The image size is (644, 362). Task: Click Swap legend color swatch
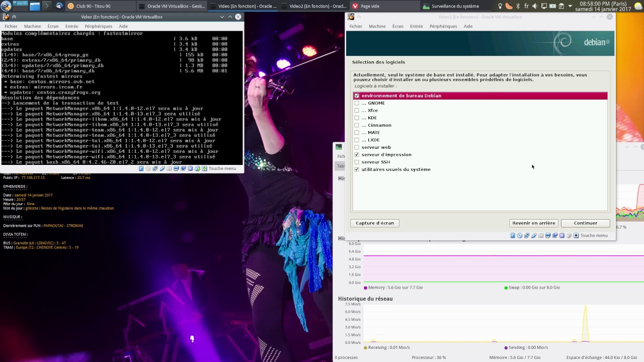[x=506, y=288]
